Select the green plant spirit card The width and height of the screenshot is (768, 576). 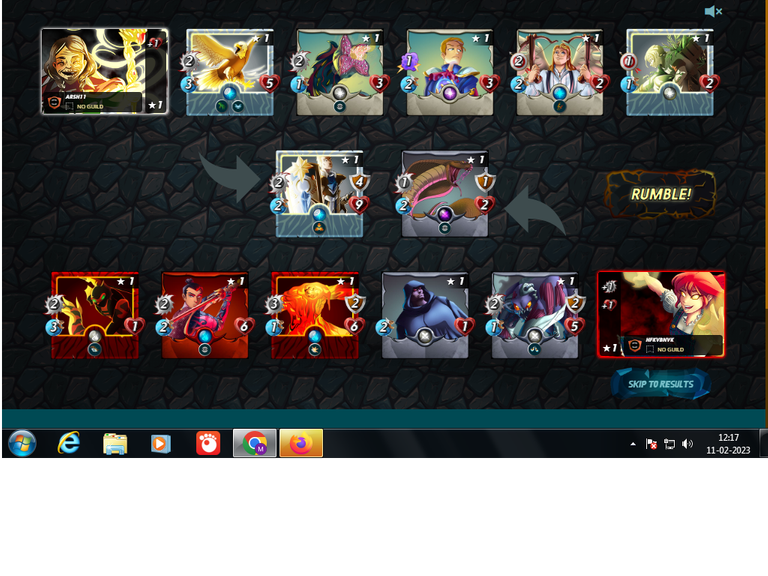[x=670, y=72]
